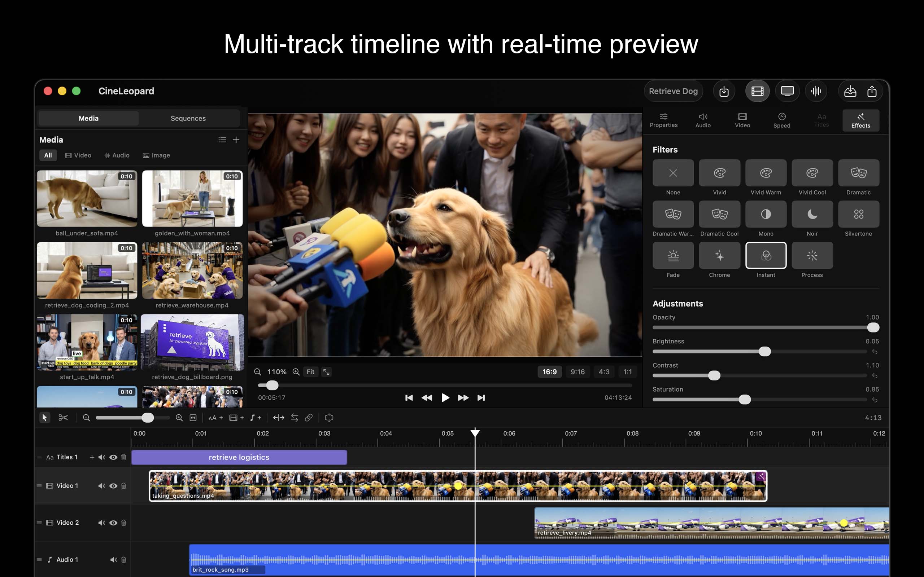Open the Speed inspector panel
The image size is (924, 577).
(x=781, y=120)
